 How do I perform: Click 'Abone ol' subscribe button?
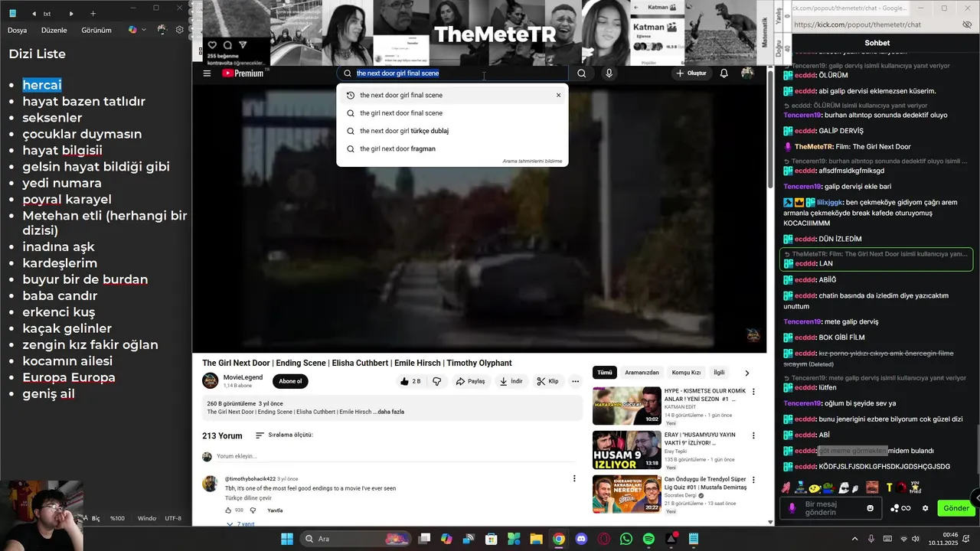[290, 381]
